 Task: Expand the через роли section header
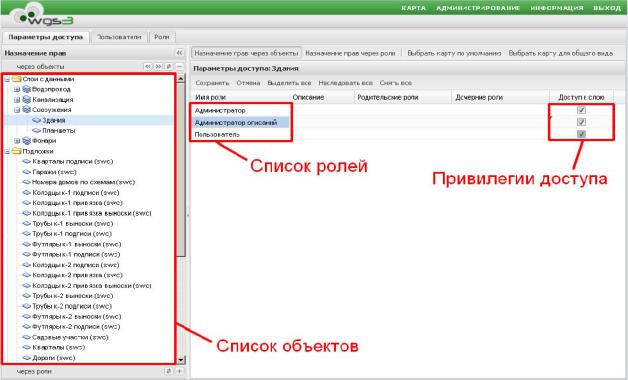click(x=93, y=372)
